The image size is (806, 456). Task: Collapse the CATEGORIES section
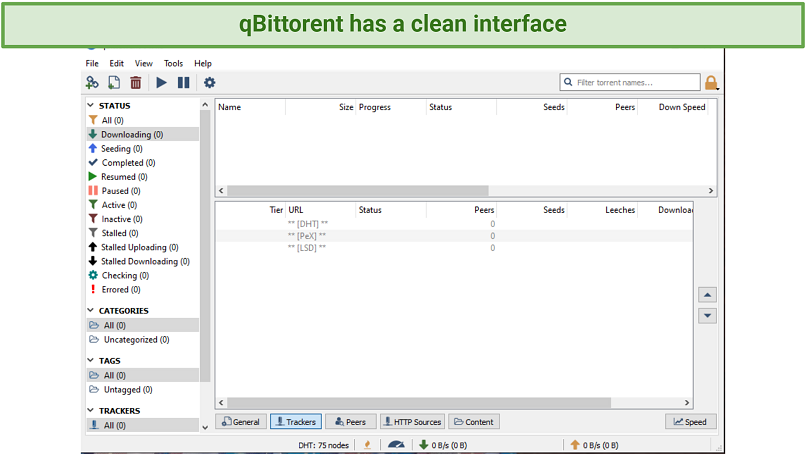90,311
